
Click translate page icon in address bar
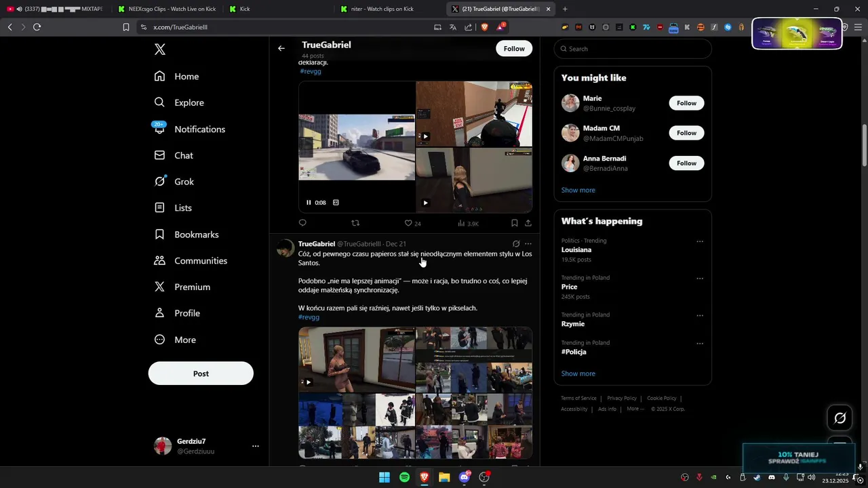coord(453,27)
